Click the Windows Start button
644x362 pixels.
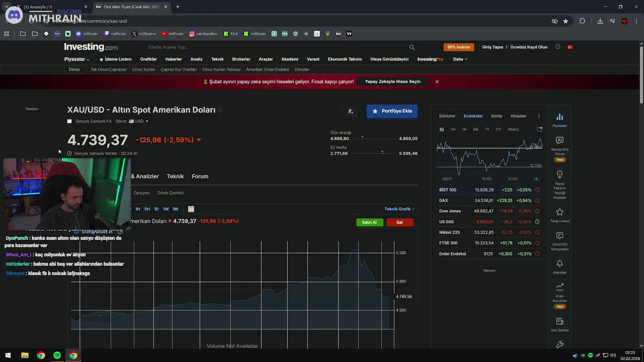point(8,355)
